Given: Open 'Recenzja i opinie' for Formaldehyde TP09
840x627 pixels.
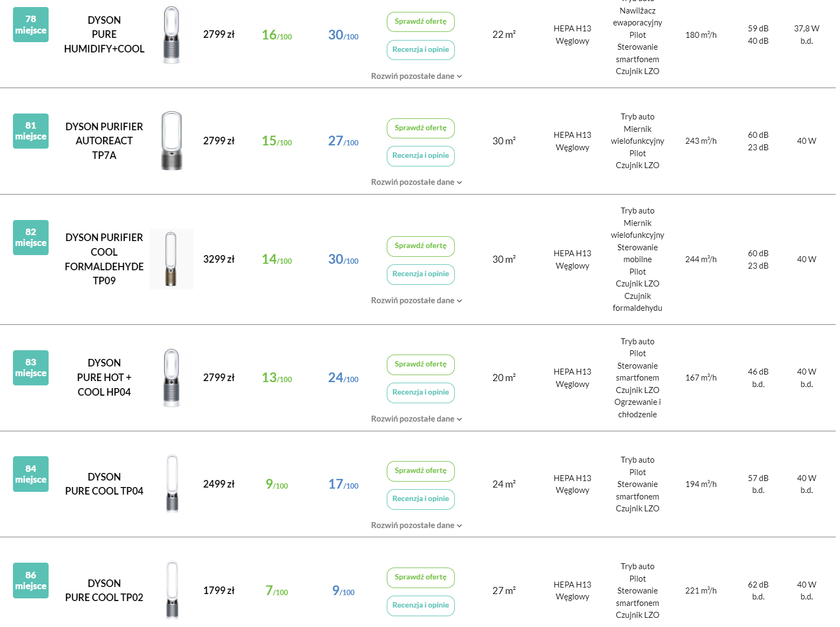Looking at the screenshot, I should pos(420,274).
